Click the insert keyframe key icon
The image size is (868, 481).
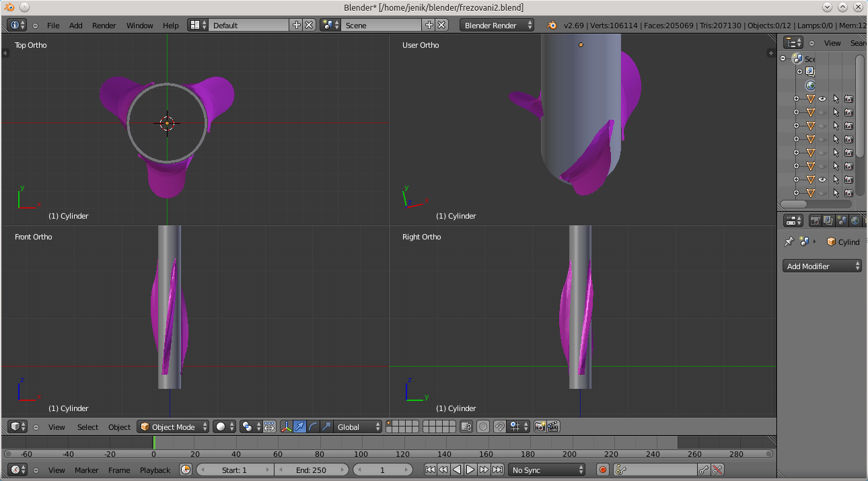(x=704, y=470)
